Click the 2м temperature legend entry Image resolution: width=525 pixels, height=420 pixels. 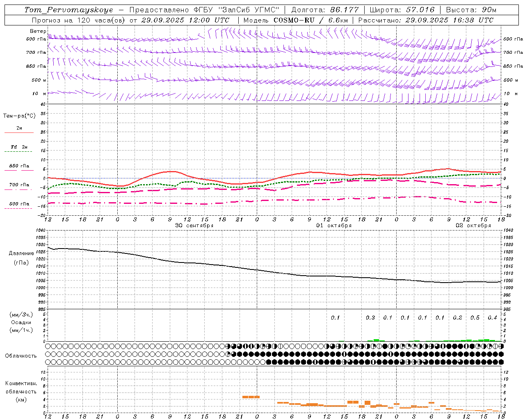19,128
